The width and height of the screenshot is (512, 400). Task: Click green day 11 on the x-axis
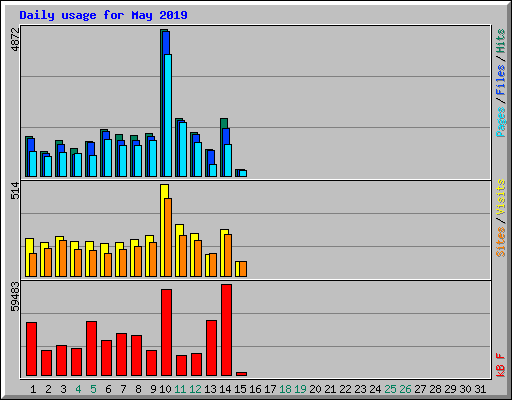coord(180,389)
